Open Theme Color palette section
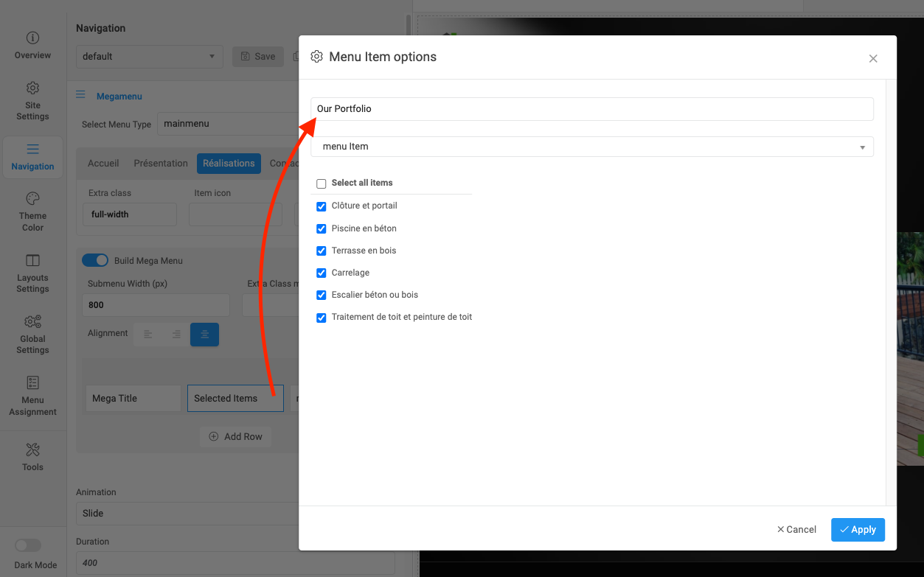Screen dimensions: 924x577 click(32, 211)
